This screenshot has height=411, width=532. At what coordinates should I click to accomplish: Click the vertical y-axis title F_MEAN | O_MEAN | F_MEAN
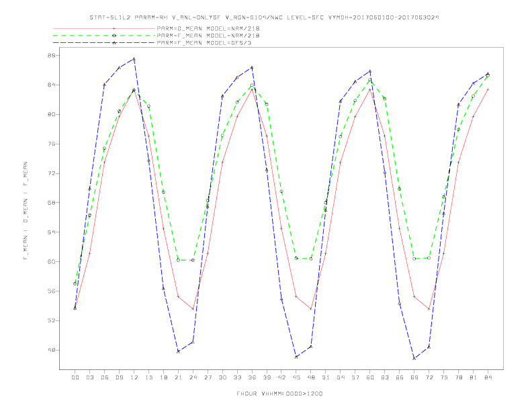coord(26,211)
